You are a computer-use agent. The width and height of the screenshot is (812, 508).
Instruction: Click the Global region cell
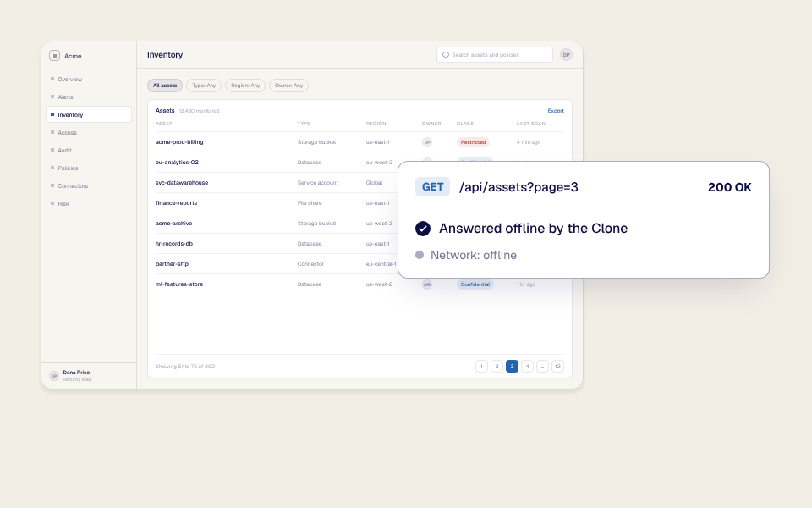coord(374,183)
